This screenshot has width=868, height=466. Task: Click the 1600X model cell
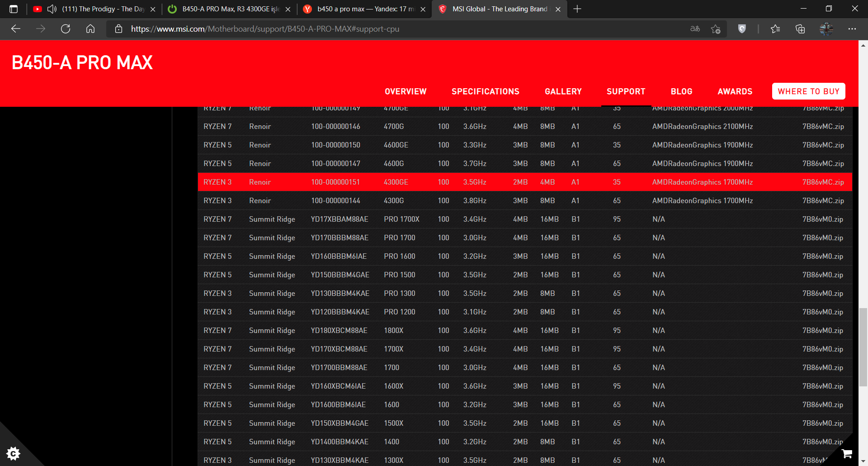coord(394,386)
